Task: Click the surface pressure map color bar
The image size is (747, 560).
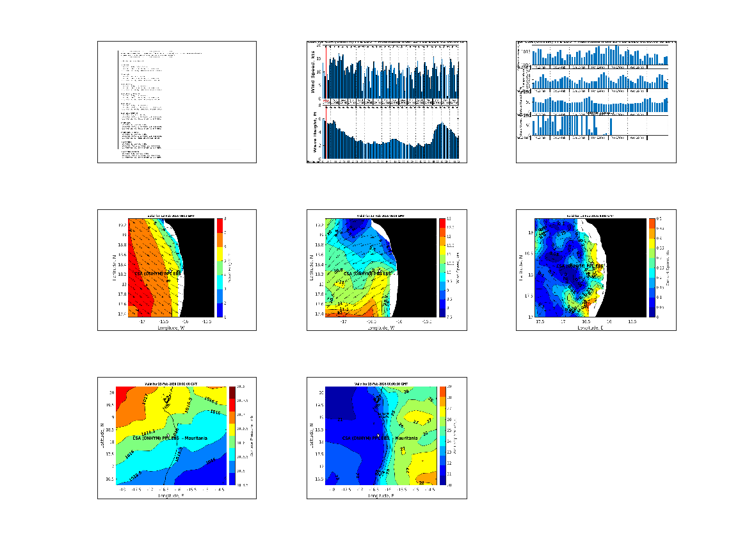Action: pyautogui.click(x=232, y=436)
